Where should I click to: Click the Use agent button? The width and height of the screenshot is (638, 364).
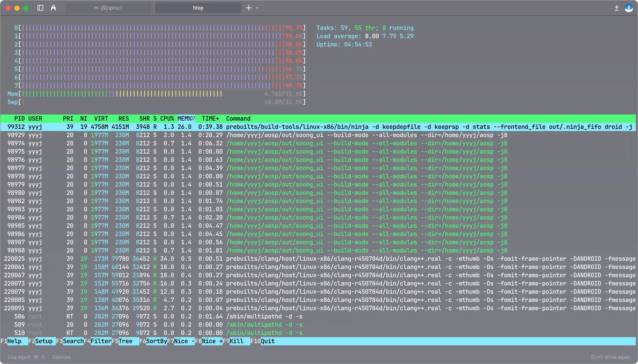[26, 357]
